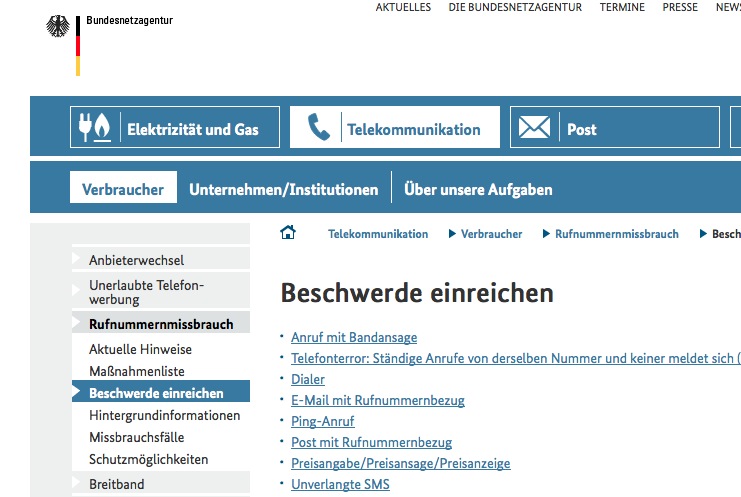Select the Verbraucher tab
Image resolution: width=741 pixels, height=497 pixels.
pos(123,189)
